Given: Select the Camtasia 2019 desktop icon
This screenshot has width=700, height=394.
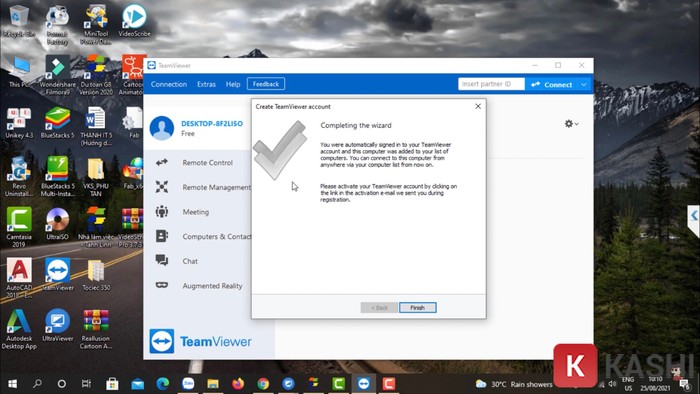Looking at the screenshot, I should point(18,227).
